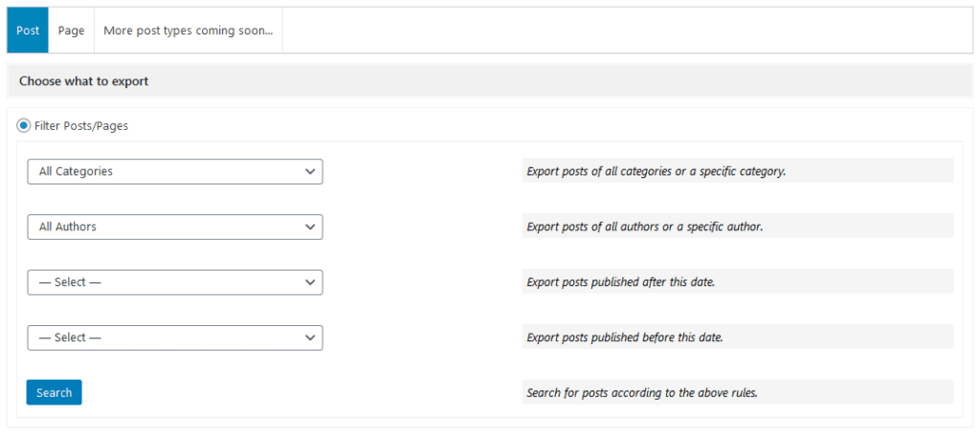Click the chevron on the after-date Select box
This screenshot has width=980, height=435.
click(x=309, y=282)
